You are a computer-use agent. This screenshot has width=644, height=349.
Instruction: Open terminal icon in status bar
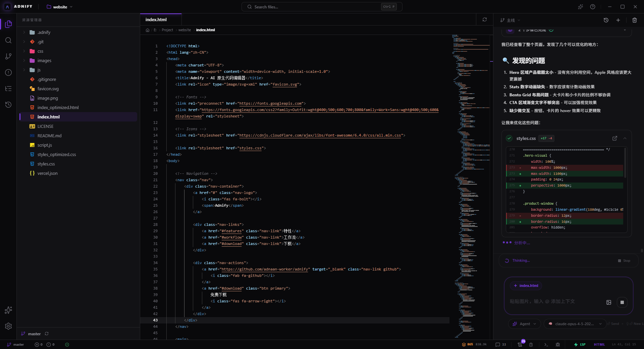pyautogui.click(x=546, y=345)
